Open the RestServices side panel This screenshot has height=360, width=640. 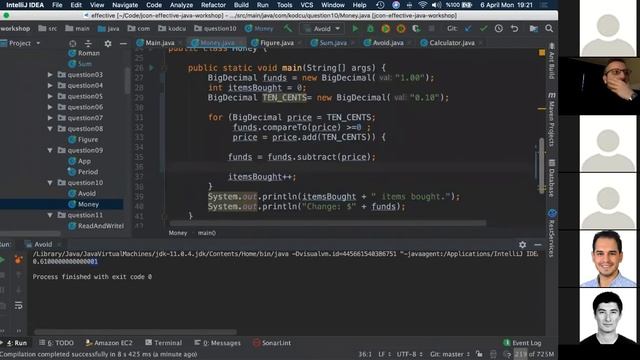click(551, 233)
